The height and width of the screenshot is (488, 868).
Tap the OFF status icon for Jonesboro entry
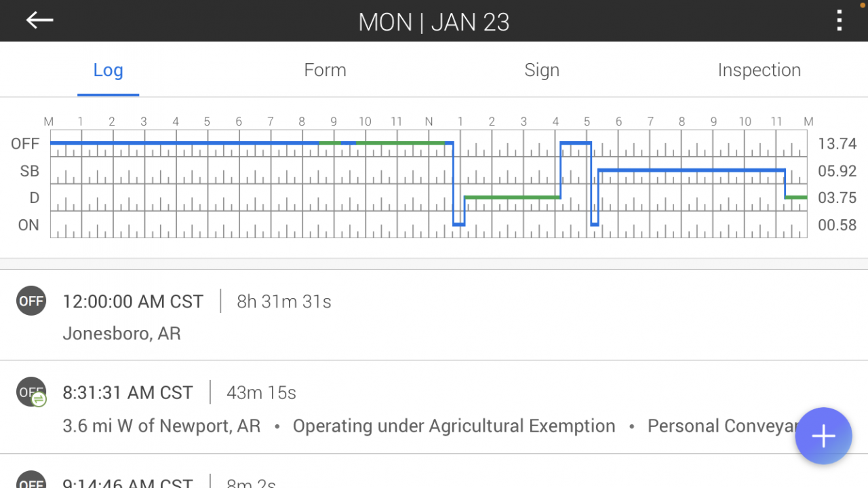(x=31, y=301)
